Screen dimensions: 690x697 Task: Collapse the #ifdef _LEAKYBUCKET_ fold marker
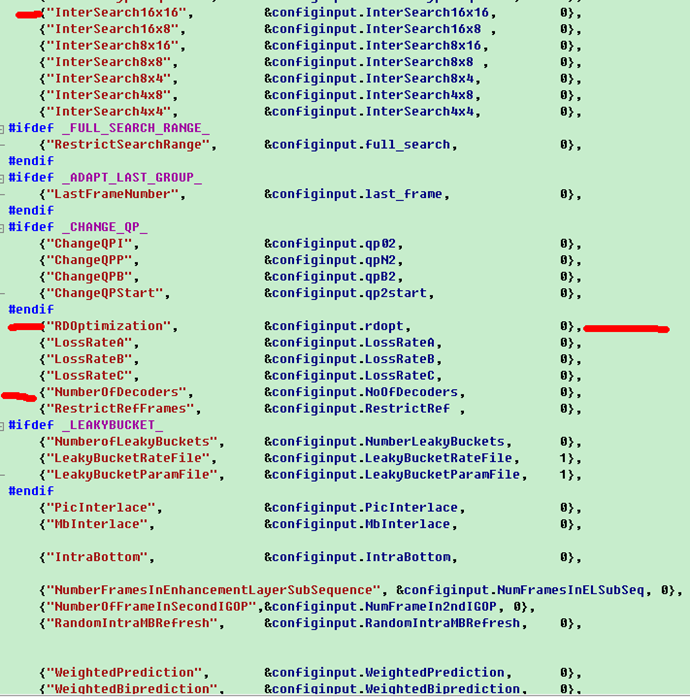coord(2,426)
